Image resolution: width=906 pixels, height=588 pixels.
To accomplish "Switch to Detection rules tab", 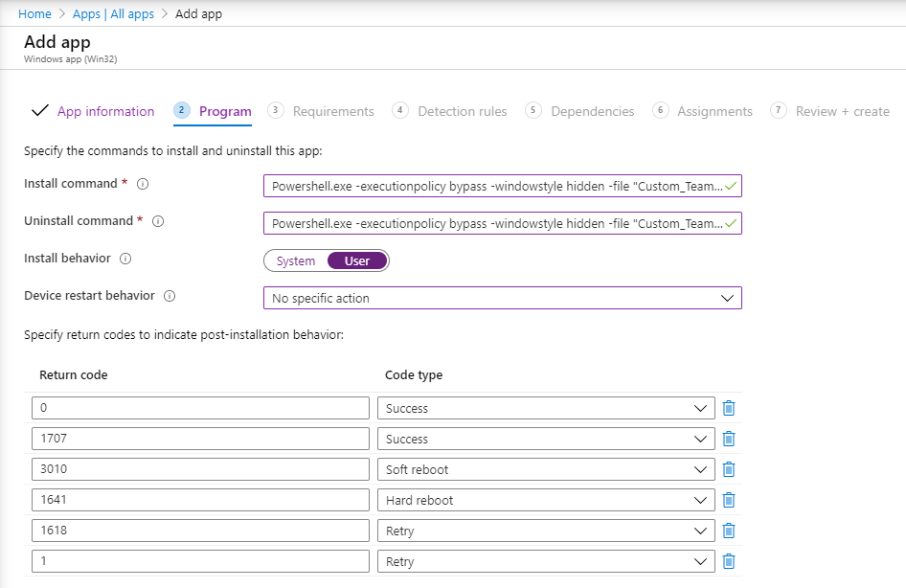I will (x=462, y=111).
